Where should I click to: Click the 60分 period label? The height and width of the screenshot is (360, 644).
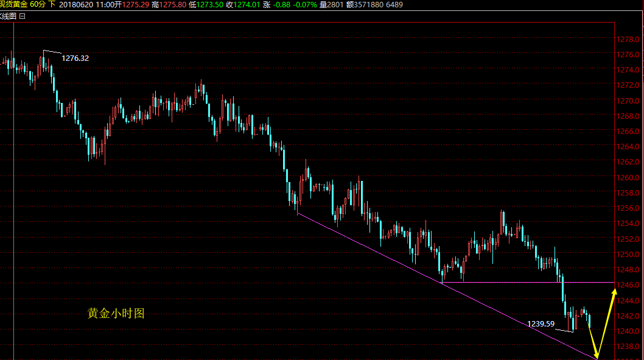pyautogui.click(x=38, y=4)
